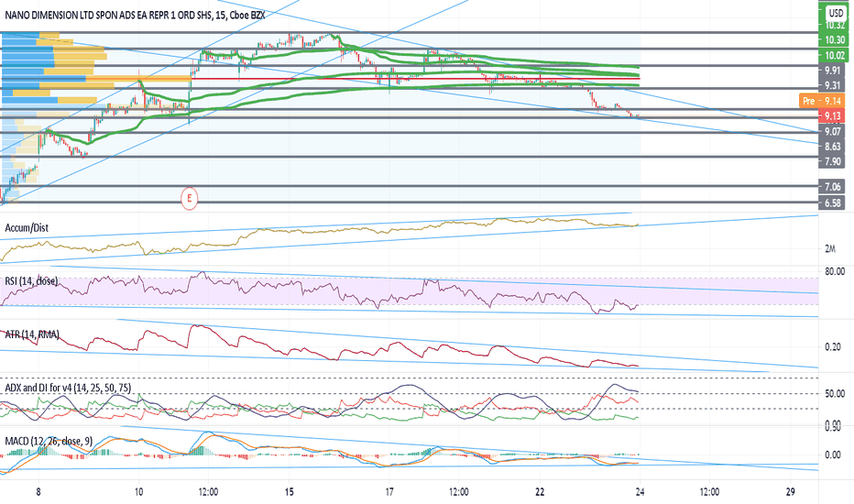
Task: Click the red 9.13 last price label
Action: (x=832, y=115)
